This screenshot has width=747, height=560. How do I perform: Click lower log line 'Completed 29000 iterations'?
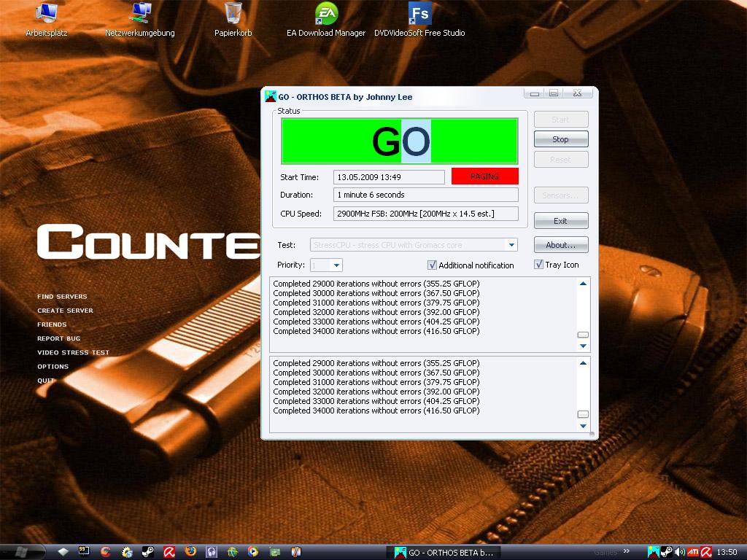376,363
